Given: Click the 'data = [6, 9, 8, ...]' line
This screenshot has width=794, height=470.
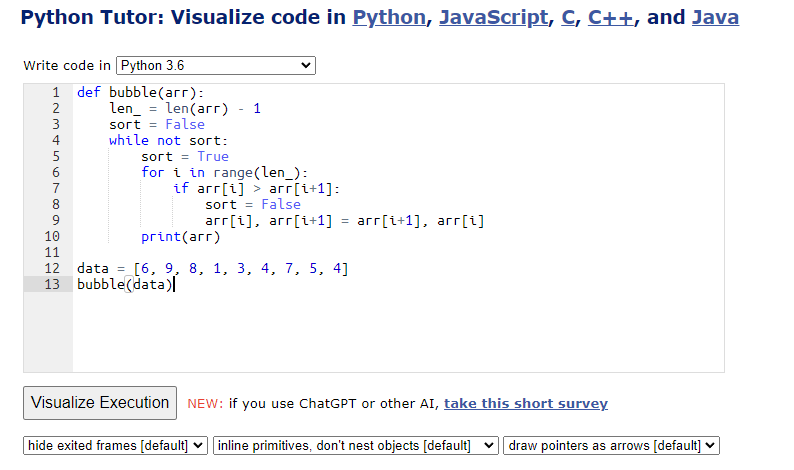Looking at the screenshot, I should coord(213,268).
